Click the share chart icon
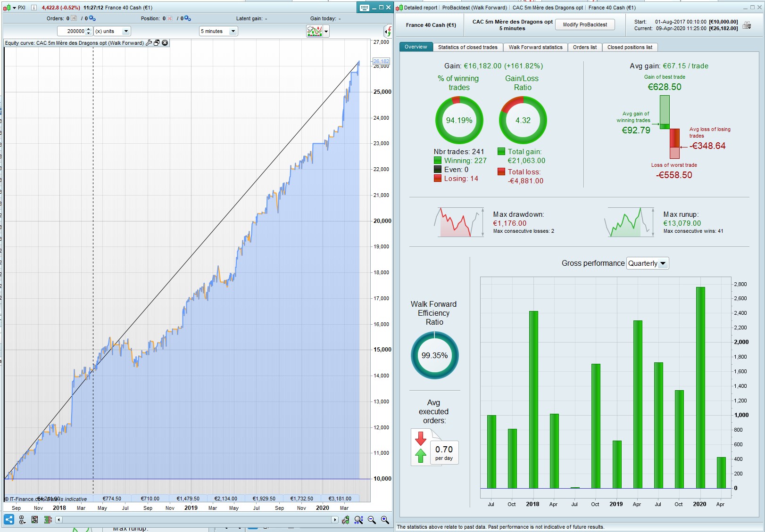 pyautogui.click(x=9, y=520)
